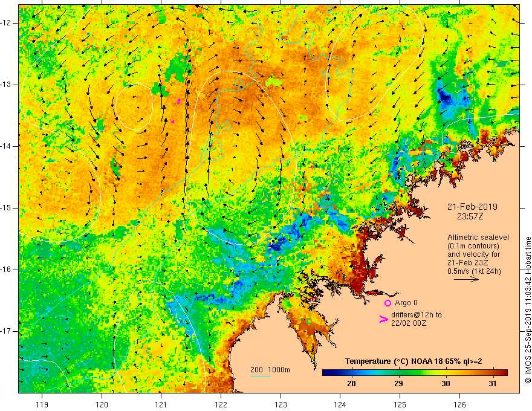Click the 'drifters@12h to' legend text
This screenshot has height=411, width=532.
pyautogui.click(x=417, y=315)
